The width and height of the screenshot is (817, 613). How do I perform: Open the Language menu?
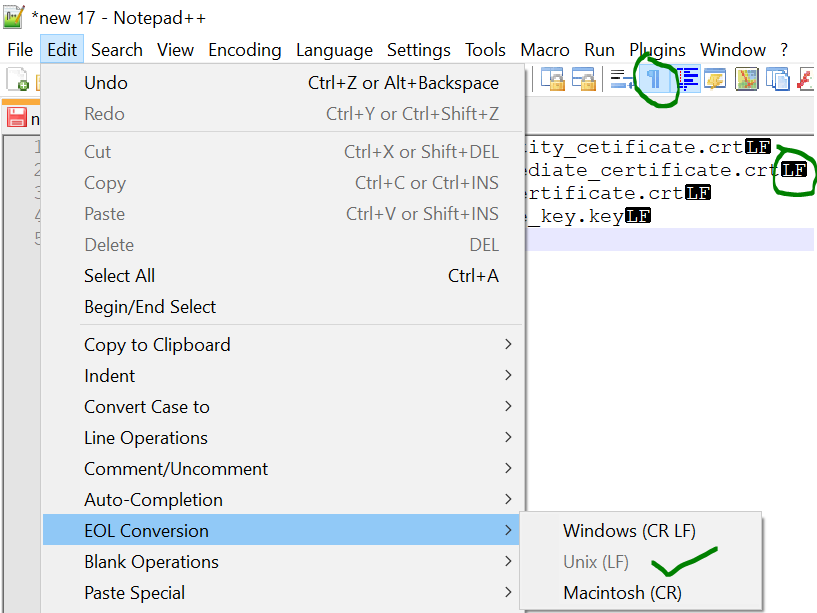[x=334, y=50]
